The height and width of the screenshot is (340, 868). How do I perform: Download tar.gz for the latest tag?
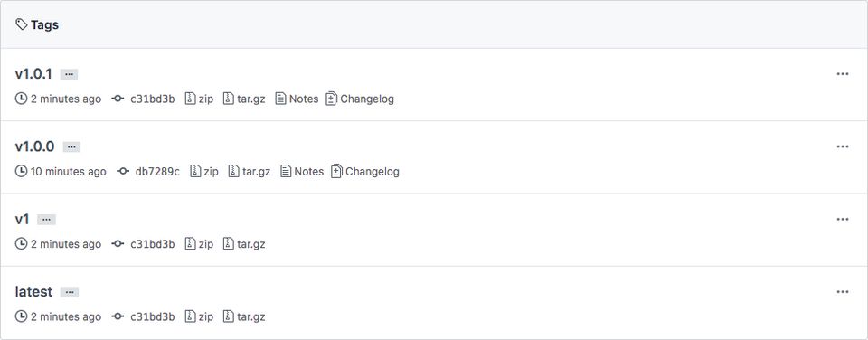(250, 316)
